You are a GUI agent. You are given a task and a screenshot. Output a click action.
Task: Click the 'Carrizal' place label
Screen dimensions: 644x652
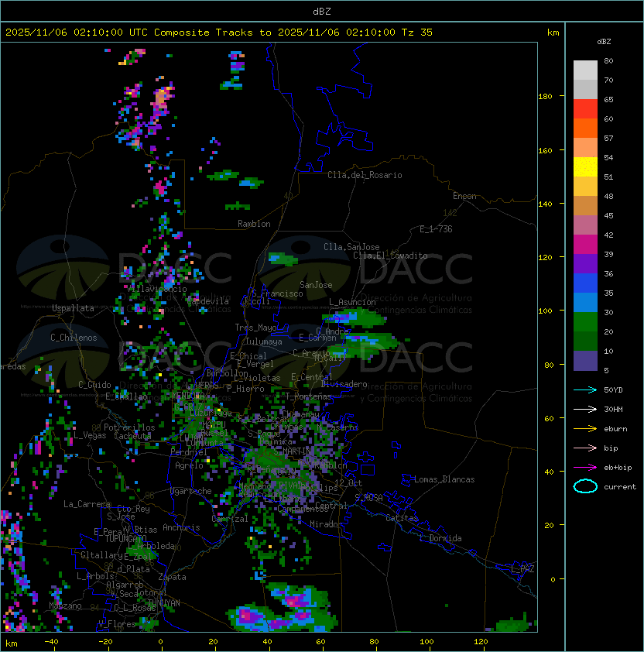[x=230, y=519]
